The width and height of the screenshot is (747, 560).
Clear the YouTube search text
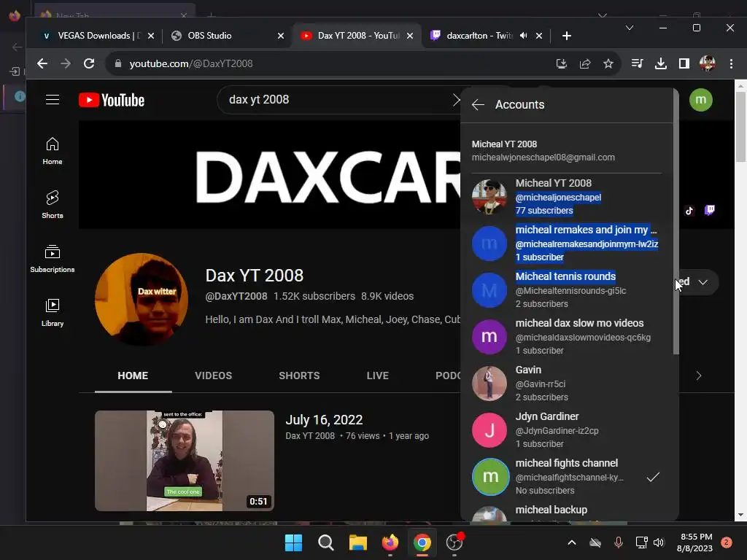(x=456, y=99)
